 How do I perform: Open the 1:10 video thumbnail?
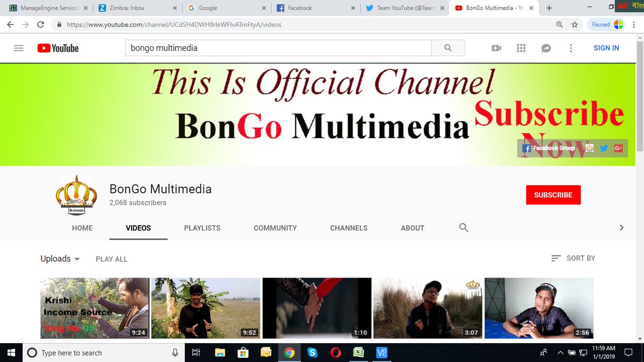317,308
